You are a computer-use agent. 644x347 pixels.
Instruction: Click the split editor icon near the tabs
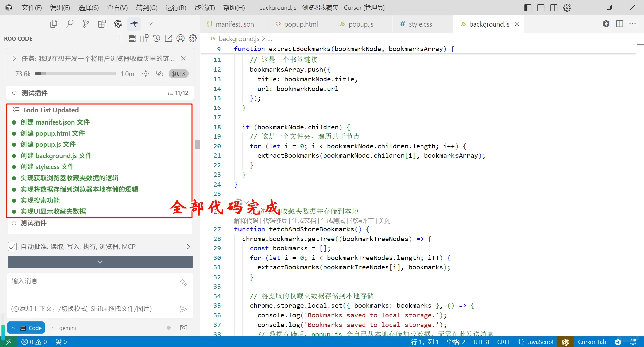click(620, 24)
